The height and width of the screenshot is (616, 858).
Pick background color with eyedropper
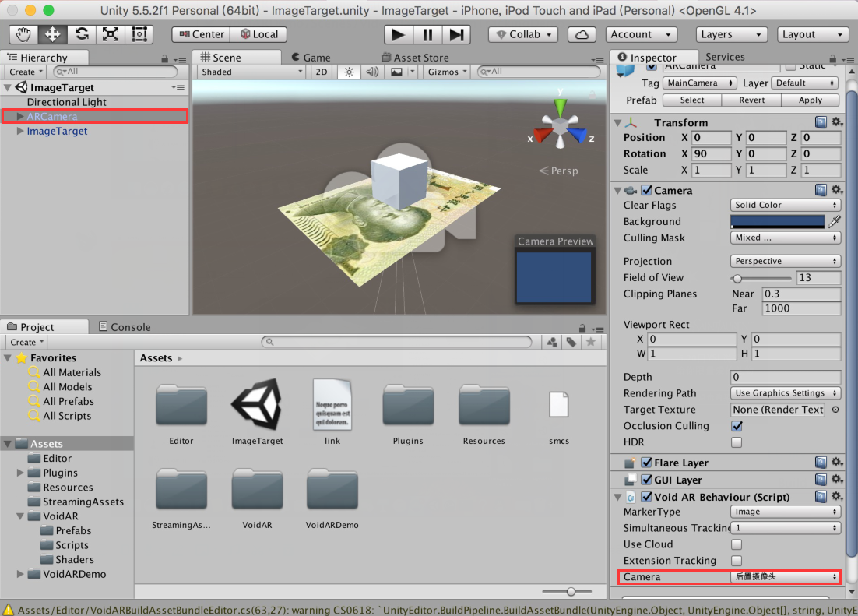835,221
